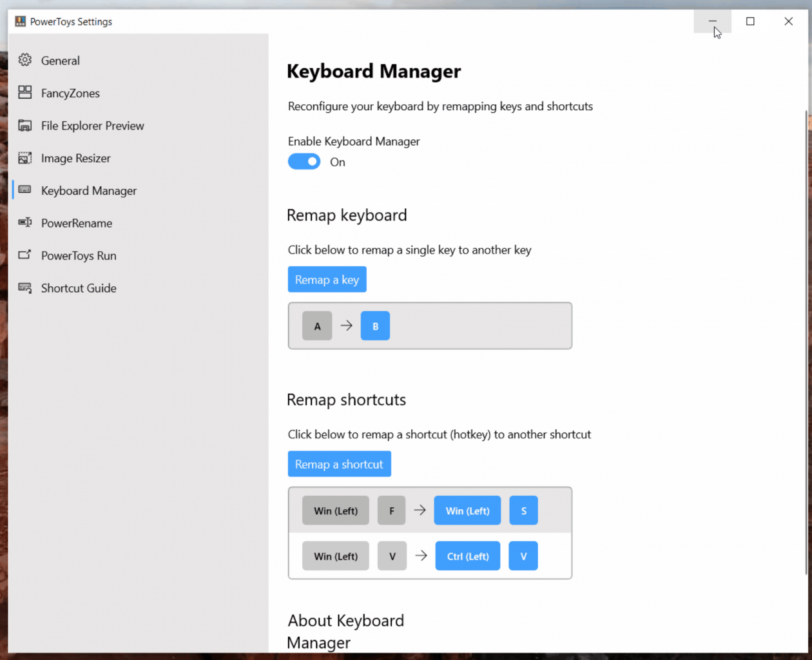This screenshot has width=812, height=660.
Task: Click the blue S key chip
Action: pyautogui.click(x=524, y=510)
